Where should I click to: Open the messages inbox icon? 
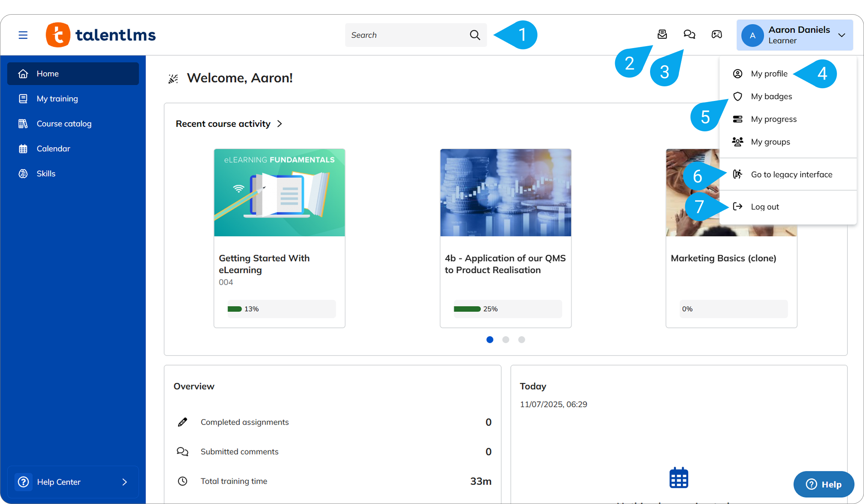[x=662, y=35]
